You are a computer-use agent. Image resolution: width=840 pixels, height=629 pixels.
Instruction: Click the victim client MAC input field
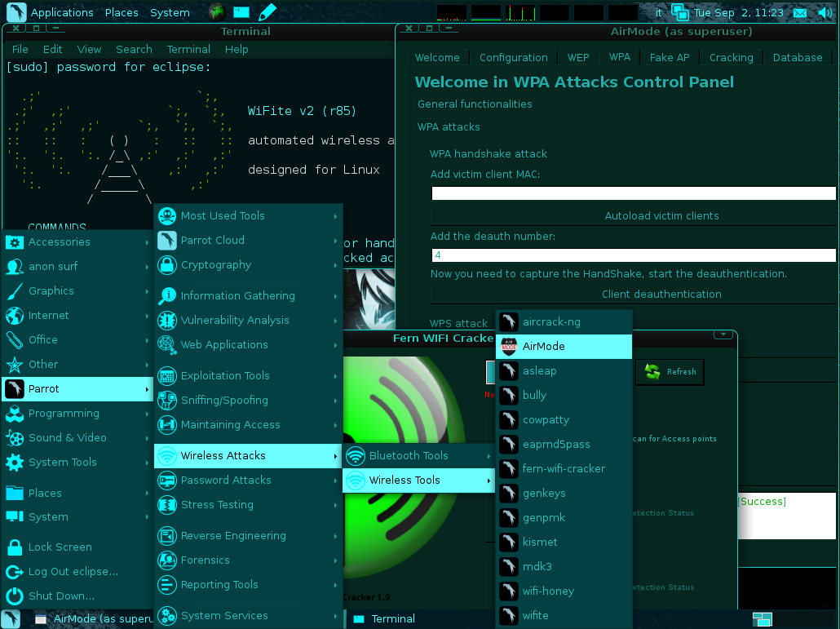[x=634, y=193]
